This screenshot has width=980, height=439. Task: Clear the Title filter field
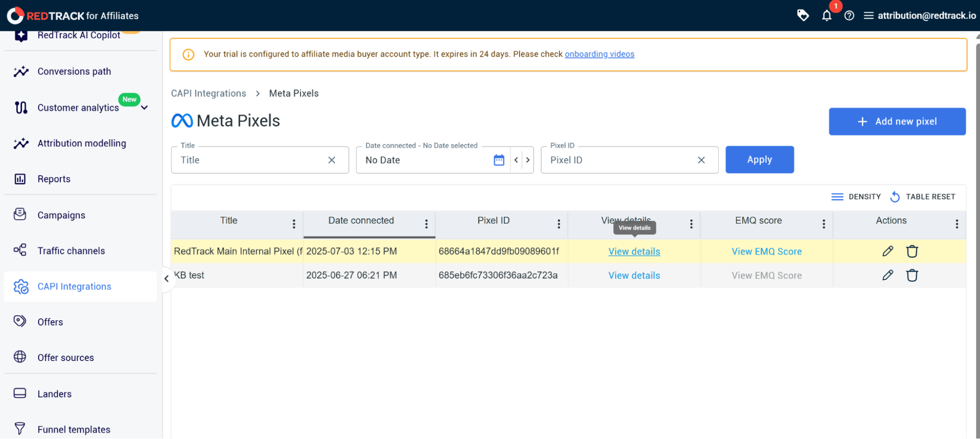coord(332,160)
